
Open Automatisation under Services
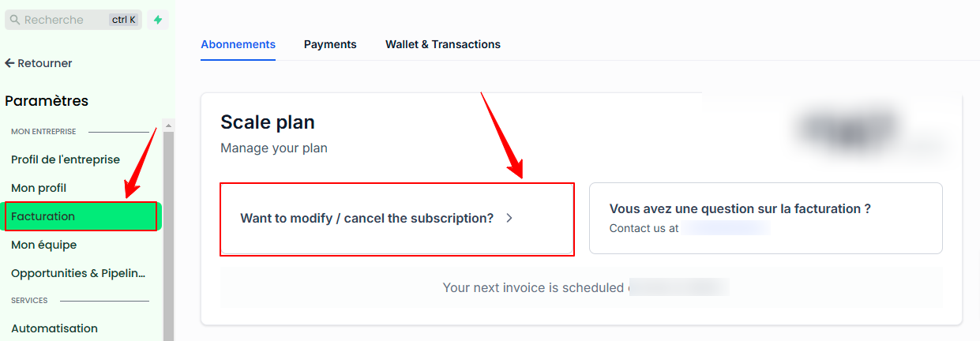point(54,328)
